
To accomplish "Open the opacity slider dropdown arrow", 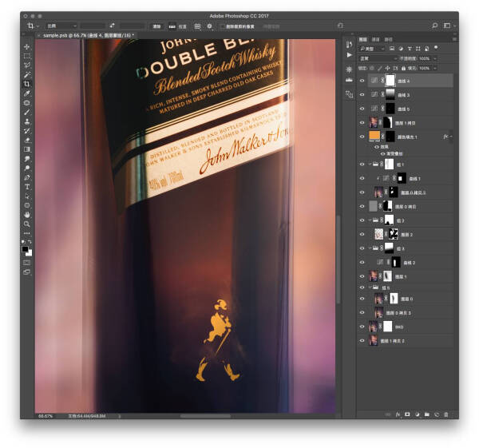I will pos(435,58).
